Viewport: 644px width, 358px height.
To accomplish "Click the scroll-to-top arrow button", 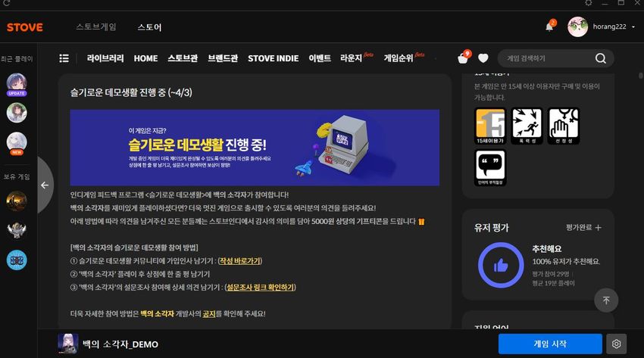I will (x=606, y=300).
